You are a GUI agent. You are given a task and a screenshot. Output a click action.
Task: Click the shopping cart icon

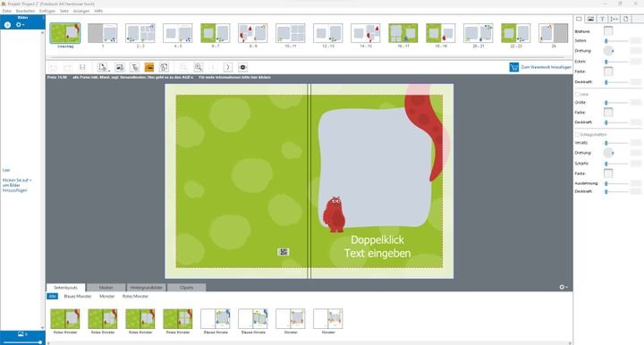click(513, 67)
